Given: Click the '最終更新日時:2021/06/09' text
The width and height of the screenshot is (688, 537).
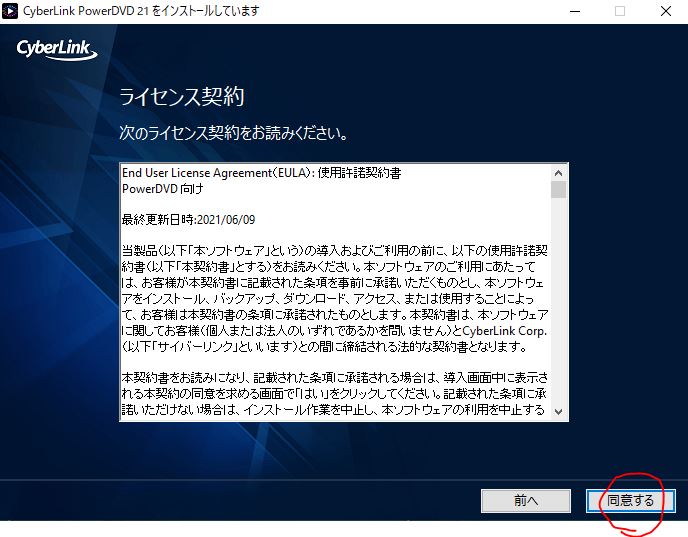Looking at the screenshot, I should 188,219.
